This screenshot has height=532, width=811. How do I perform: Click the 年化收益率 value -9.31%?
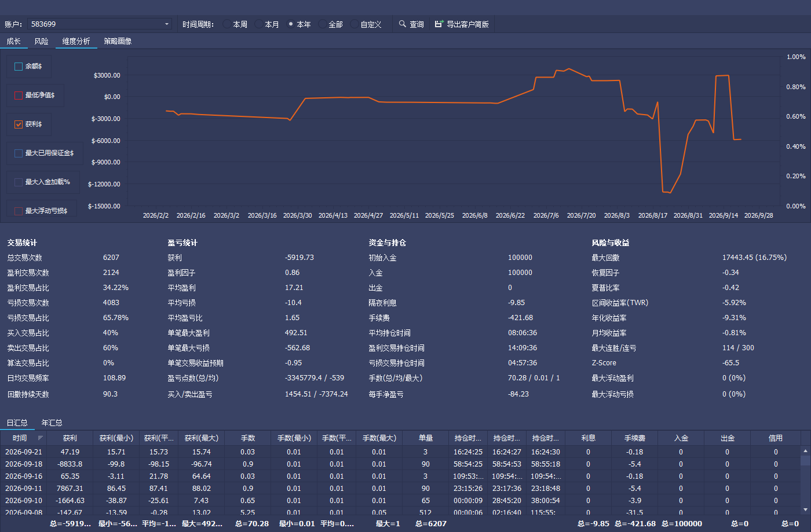tap(735, 318)
